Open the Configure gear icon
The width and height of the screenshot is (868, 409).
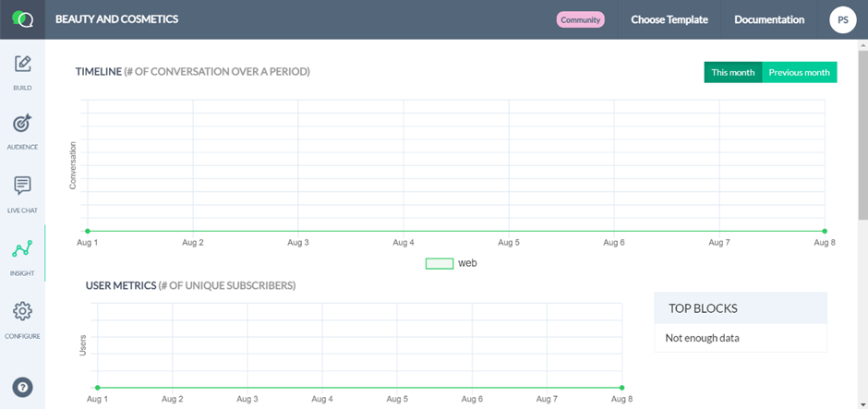point(23,311)
